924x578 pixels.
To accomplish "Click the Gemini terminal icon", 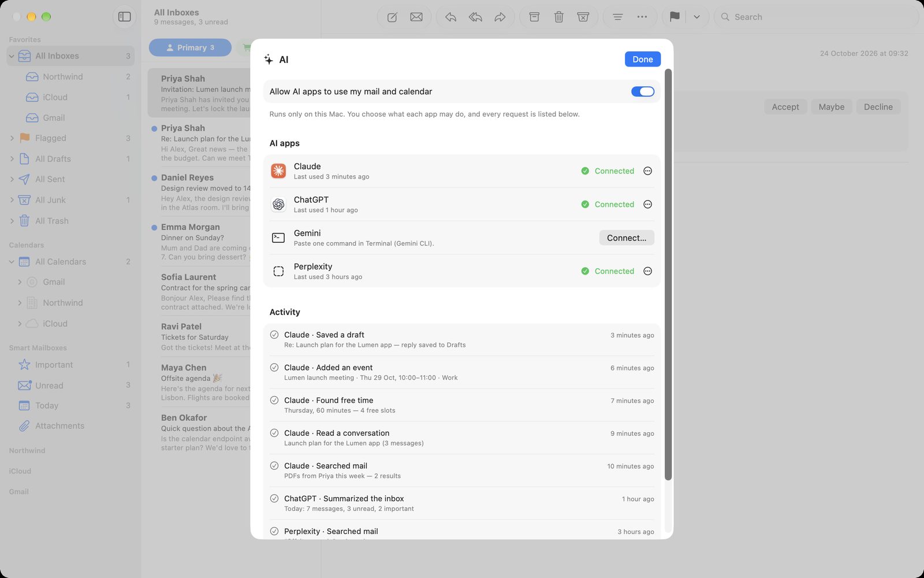I will tap(278, 238).
